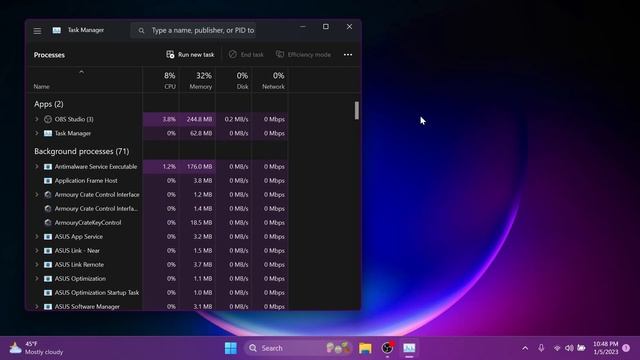Click the process list vertical scrollbar thumb
Viewport: 640px width, 360px height.
pyautogui.click(x=357, y=111)
